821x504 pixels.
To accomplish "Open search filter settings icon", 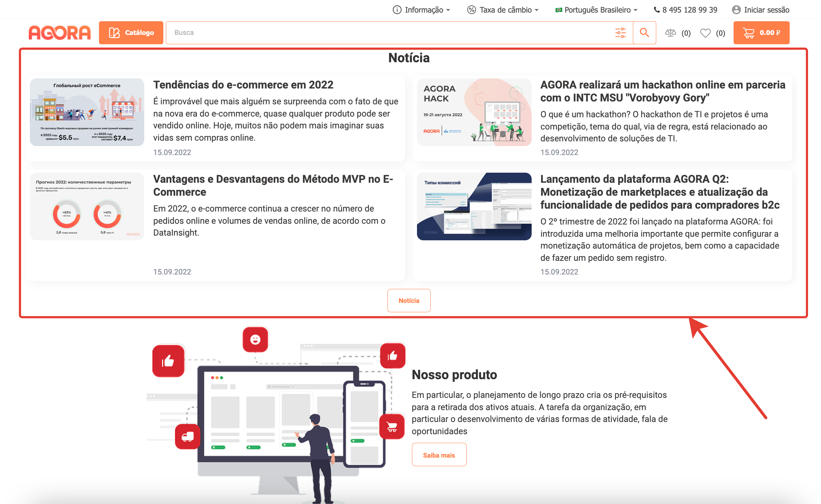I will pyautogui.click(x=620, y=33).
